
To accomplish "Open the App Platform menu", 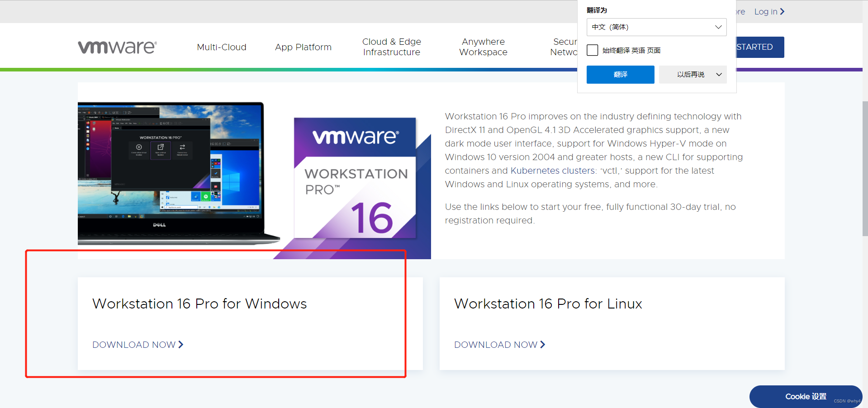I will coord(303,47).
